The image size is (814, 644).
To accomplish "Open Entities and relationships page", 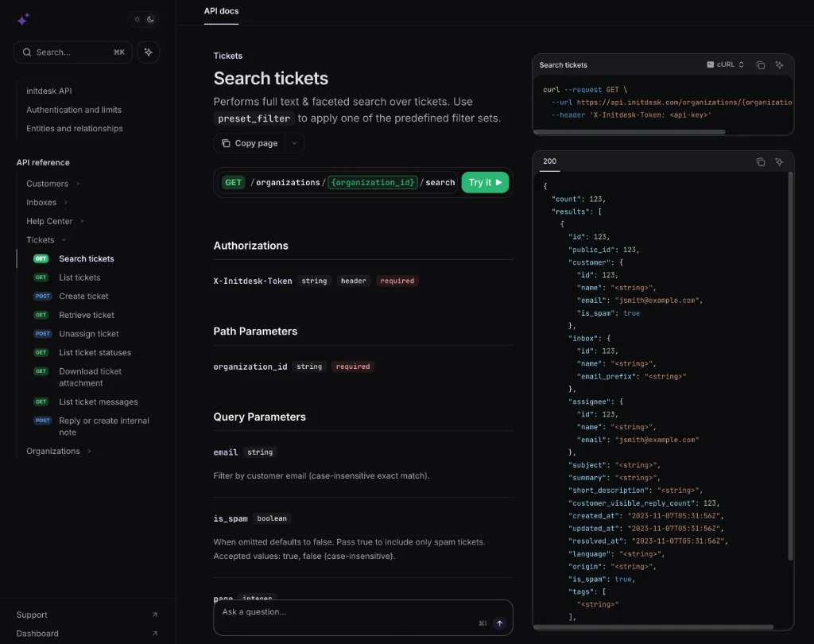I will [74, 128].
